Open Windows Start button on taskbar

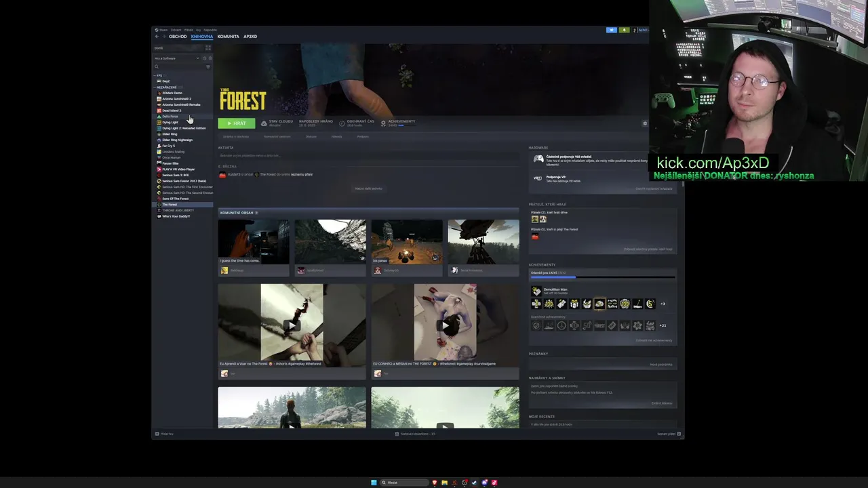click(x=374, y=483)
